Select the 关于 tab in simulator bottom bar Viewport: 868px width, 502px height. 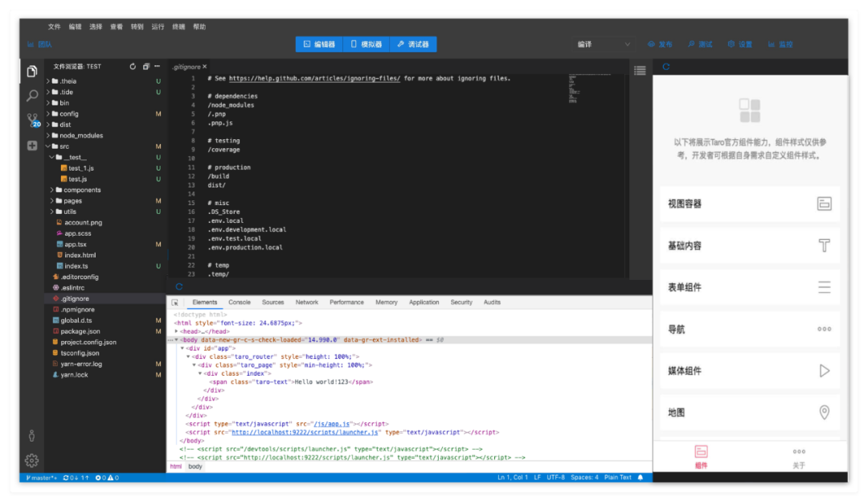799,457
